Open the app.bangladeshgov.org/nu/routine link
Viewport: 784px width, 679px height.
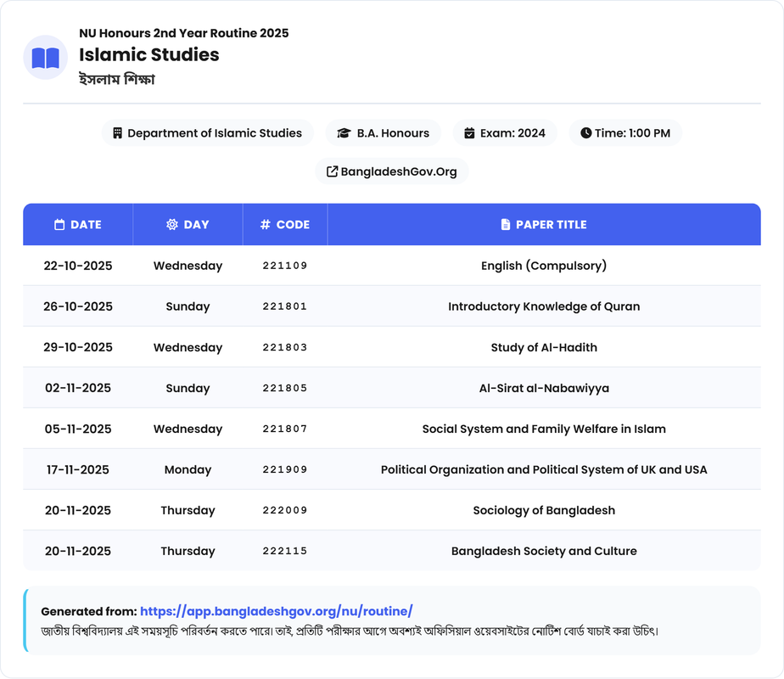point(276,611)
